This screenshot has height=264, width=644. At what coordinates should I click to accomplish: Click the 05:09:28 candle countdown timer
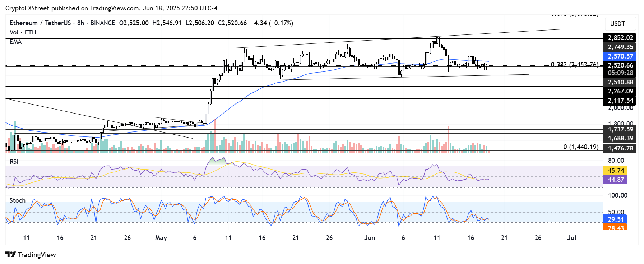point(620,73)
